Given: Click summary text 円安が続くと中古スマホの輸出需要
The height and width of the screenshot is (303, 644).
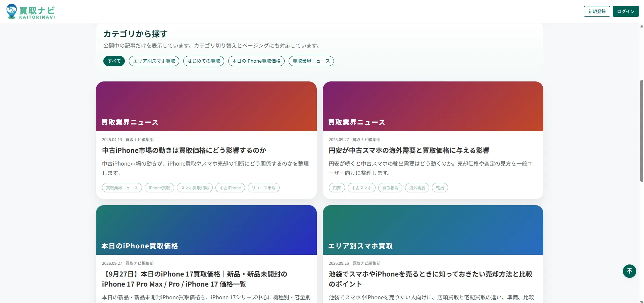Looking at the screenshot, I should [x=431, y=168].
